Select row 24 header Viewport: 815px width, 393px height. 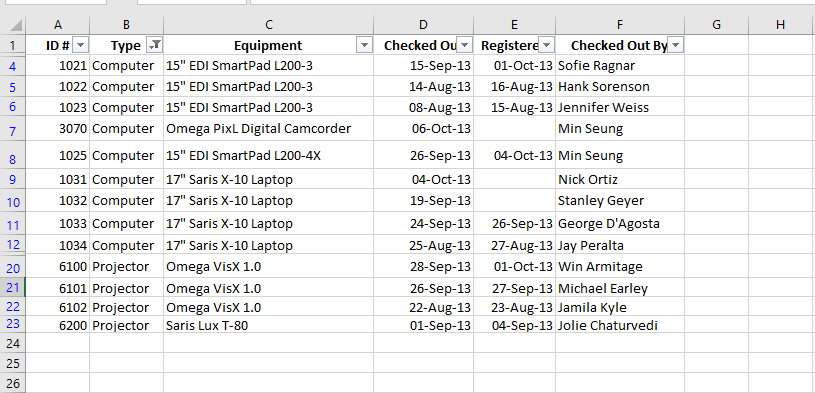(13, 343)
